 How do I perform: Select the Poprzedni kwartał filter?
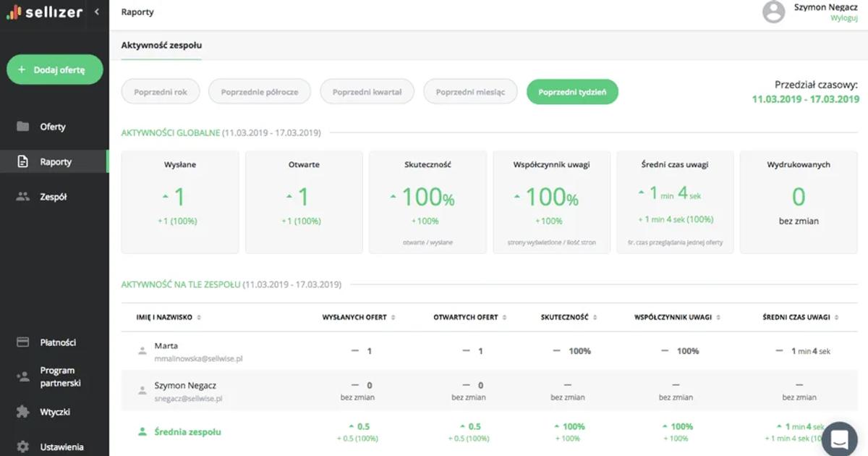(x=367, y=92)
